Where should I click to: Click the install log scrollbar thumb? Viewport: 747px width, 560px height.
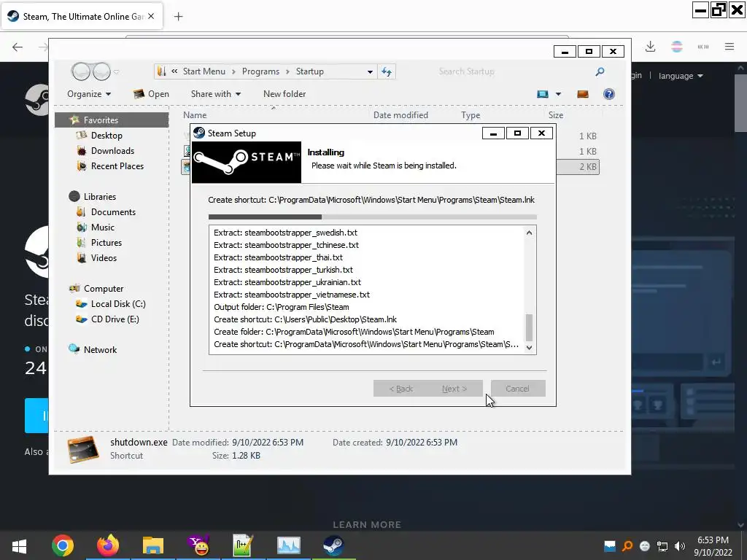529,327
